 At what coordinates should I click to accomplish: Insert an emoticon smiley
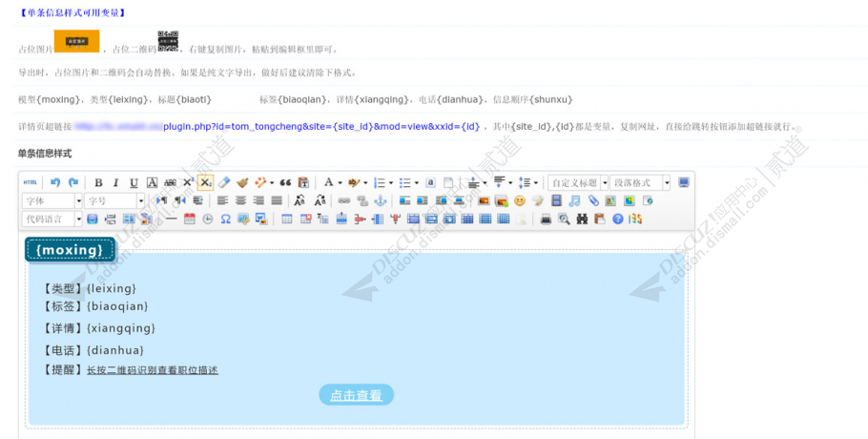[x=519, y=200]
